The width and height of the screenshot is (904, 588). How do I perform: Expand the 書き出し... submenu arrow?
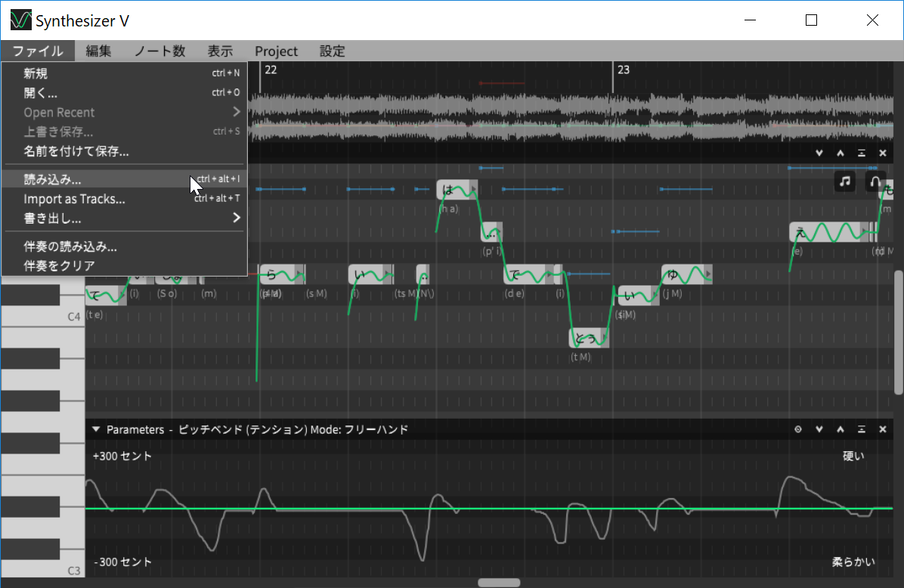pos(236,218)
